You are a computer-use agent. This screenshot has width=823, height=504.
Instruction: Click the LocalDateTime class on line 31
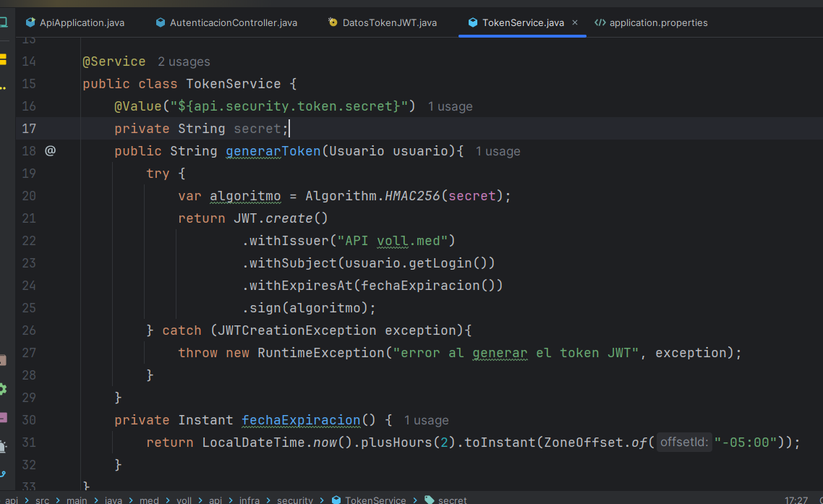pos(254,443)
